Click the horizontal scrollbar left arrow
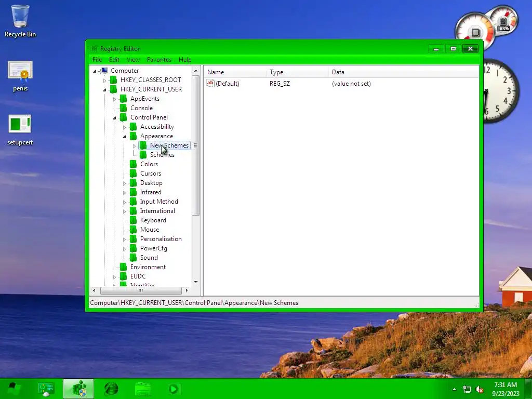This screenshot has height=399, width=532. (94, 291)
